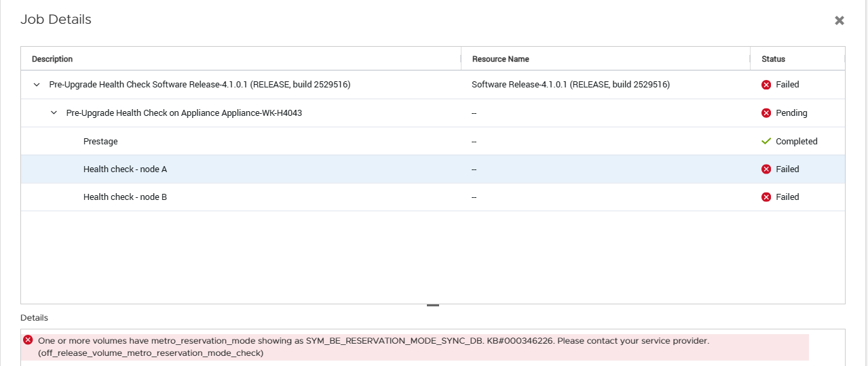
Task: Click the Pending status text
Action: pyautogui.click(x=791, y=113)
